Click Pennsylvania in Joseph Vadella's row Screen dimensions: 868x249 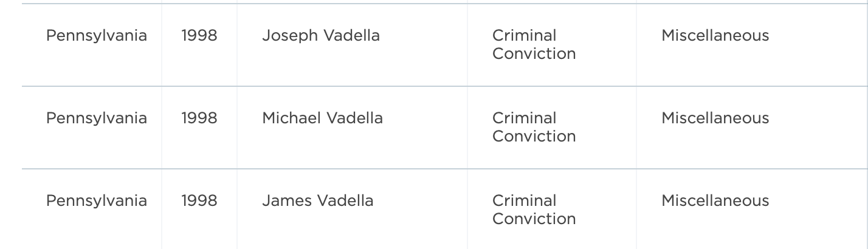[x=97, y=36]
